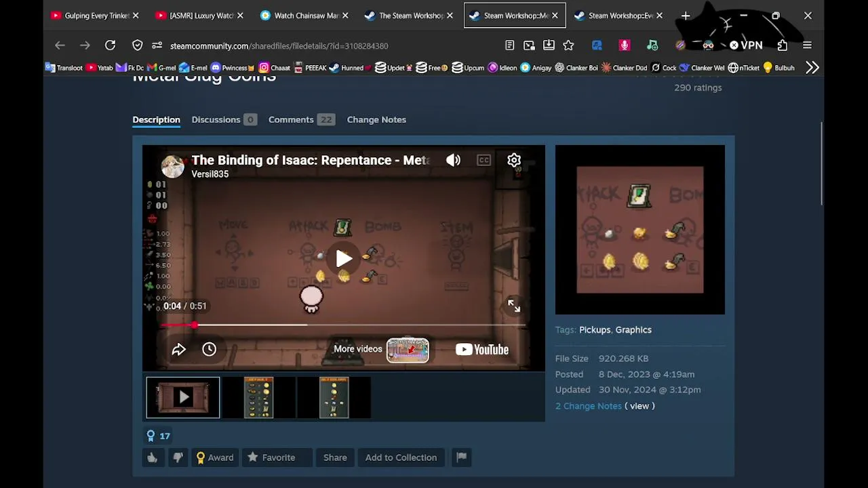868x488 pixels.
Task: Add video to Watch Later clock icon
Action: (x=209, y=350)
